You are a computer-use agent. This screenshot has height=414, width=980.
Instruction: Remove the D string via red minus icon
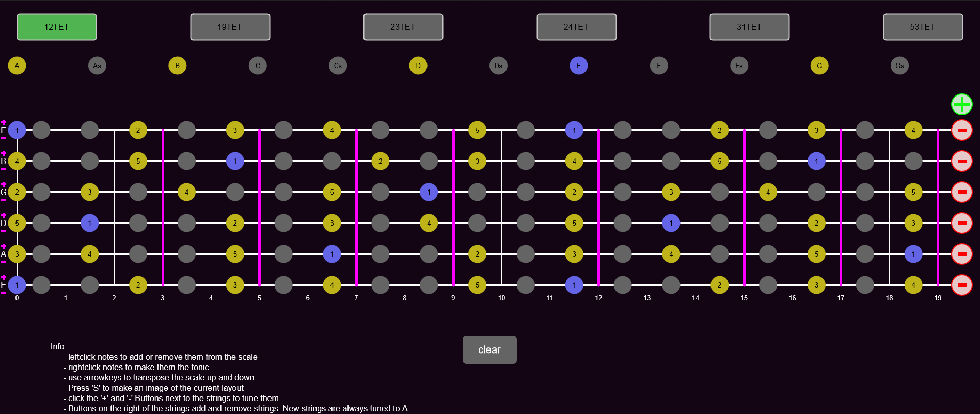tap(961, 223)
